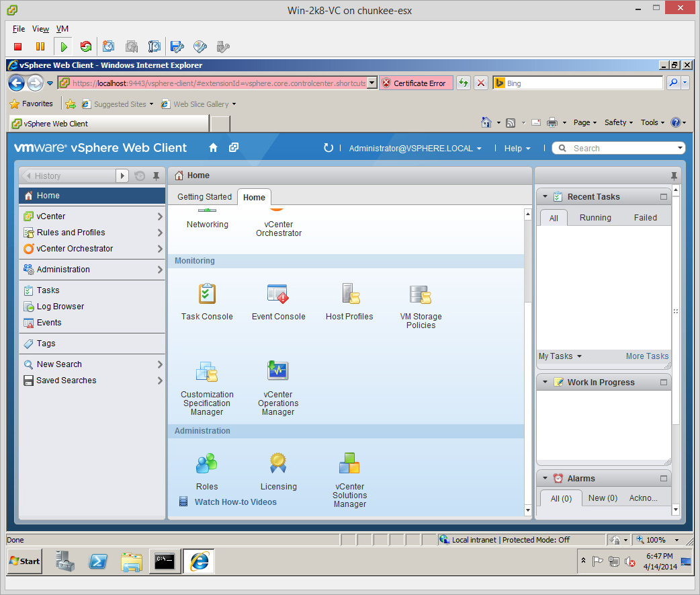Maximize the Recent Tasks panel
The image size is (700, 595).
[x=664, y=197]
